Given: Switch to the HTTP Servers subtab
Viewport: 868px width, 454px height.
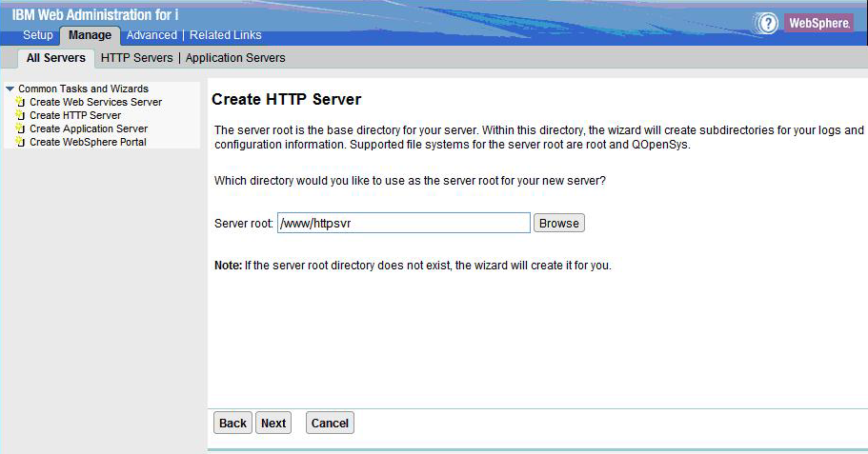Looking at the screenshot, I should point(137,57).
